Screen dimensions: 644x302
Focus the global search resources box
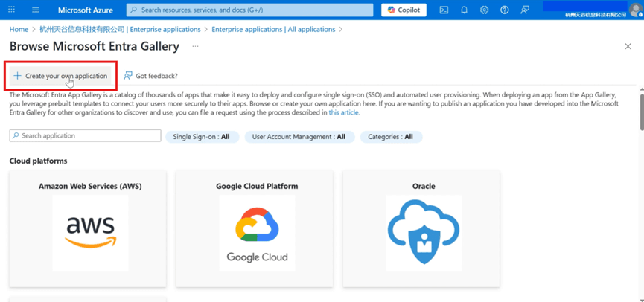pos(249,10)
